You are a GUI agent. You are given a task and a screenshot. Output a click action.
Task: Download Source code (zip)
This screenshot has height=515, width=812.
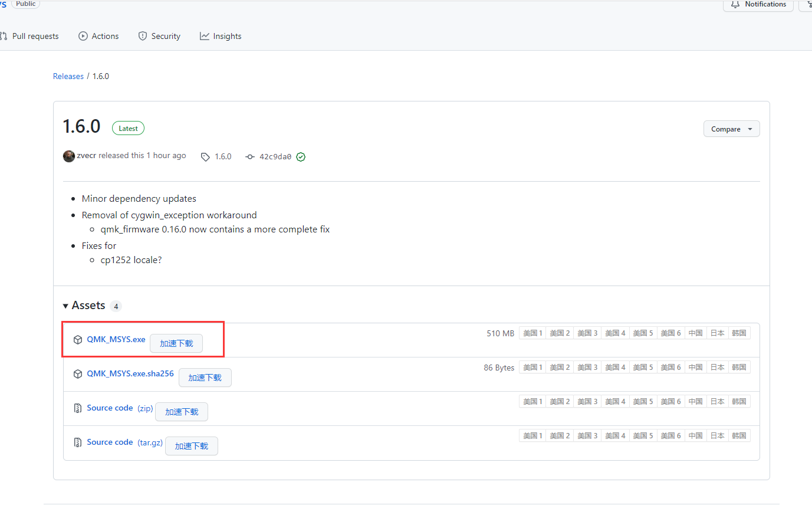[x=120, y=408]
